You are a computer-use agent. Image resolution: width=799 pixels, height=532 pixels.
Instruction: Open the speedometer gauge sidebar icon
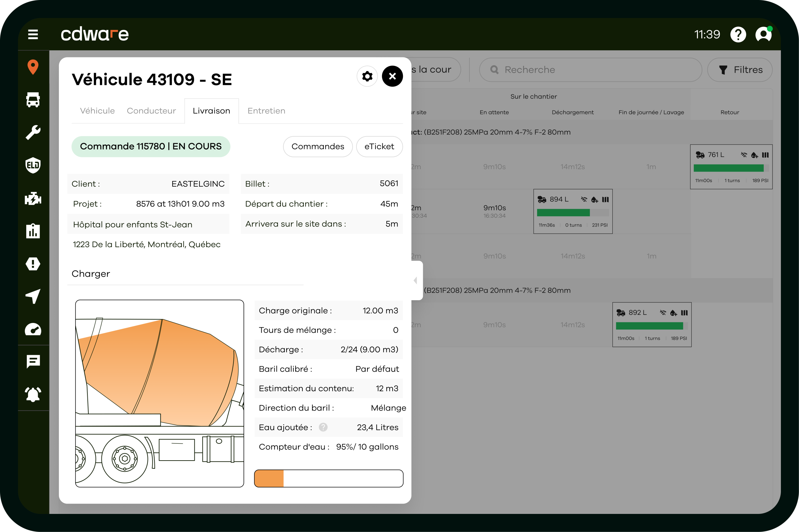(x=33, y=329)
